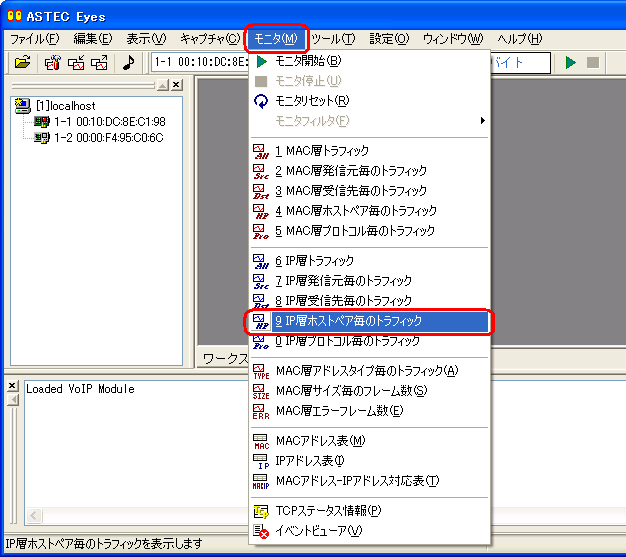The height and width of the screenshot is (557, 626).
Task: Click the left scroll arrow in the log panel
Action: pyautogui.click(x=34, y=515)
